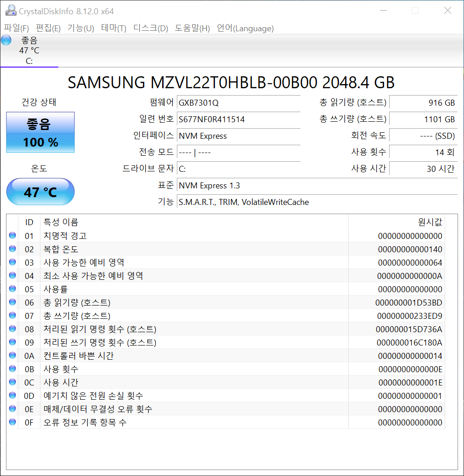Click status dot for row 09 처리된 쓰기 명령 횟수
Image resolution: width=464 pixels, height=476 pixels.
(12, 342)
